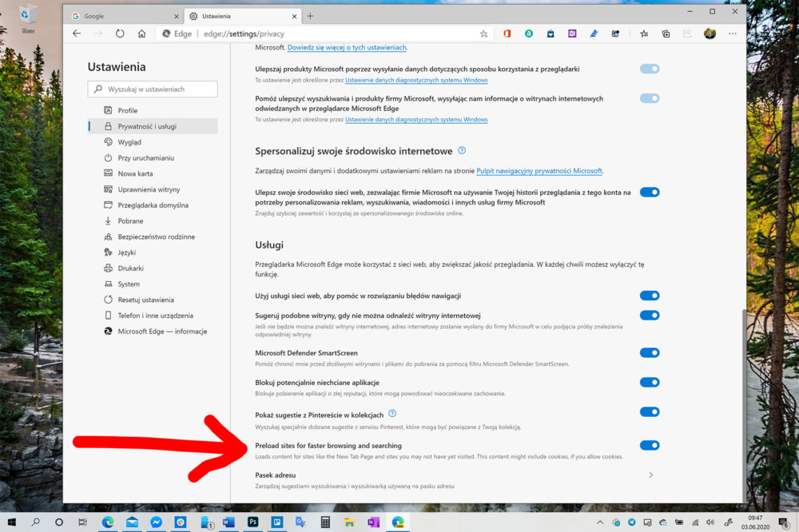Screen dimensions: 799x532
Task: Open a new browser tab
Action: pos(310,16)
